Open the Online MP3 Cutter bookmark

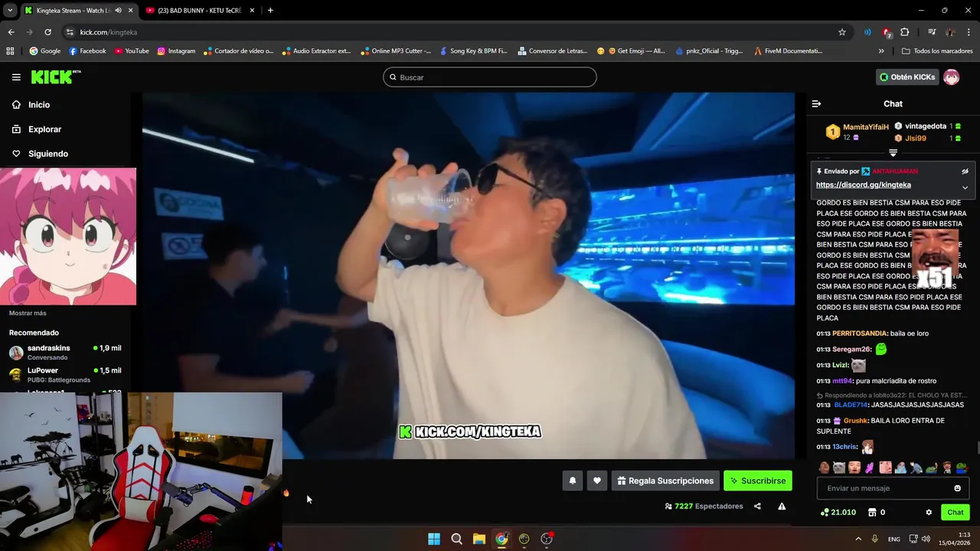tap(395, 51)
